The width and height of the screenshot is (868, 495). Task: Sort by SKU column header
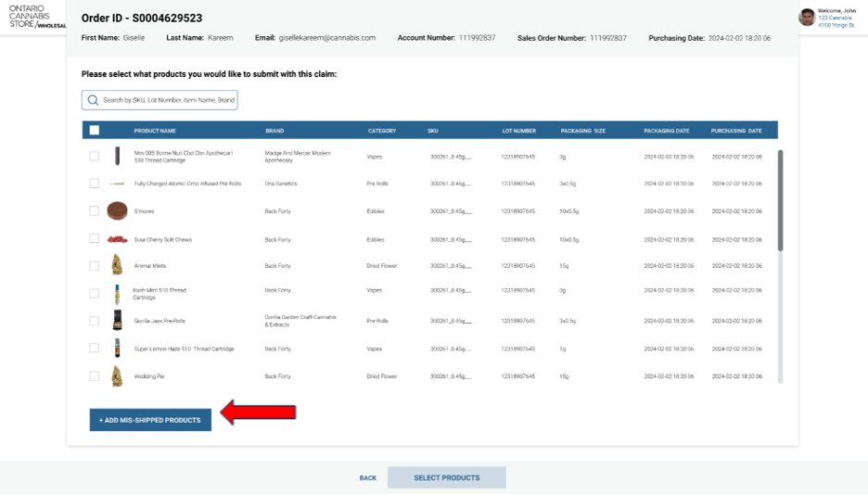(x=433, y=131)
